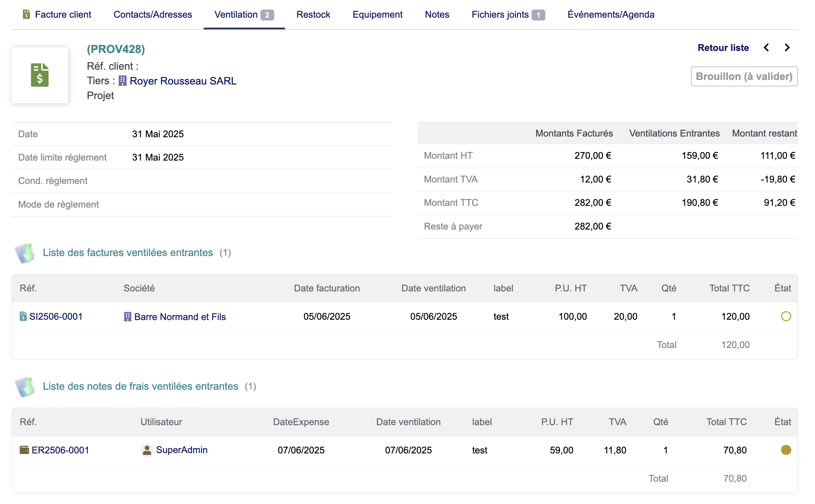
Task: Click the company icon beside Barre Normand et Fils
Action: pos(127,317)
